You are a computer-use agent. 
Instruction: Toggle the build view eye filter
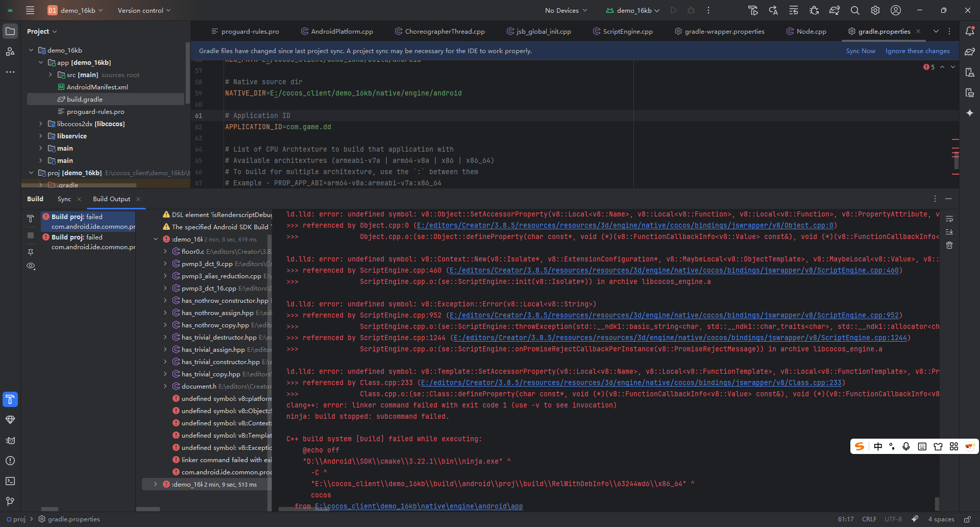31,266
